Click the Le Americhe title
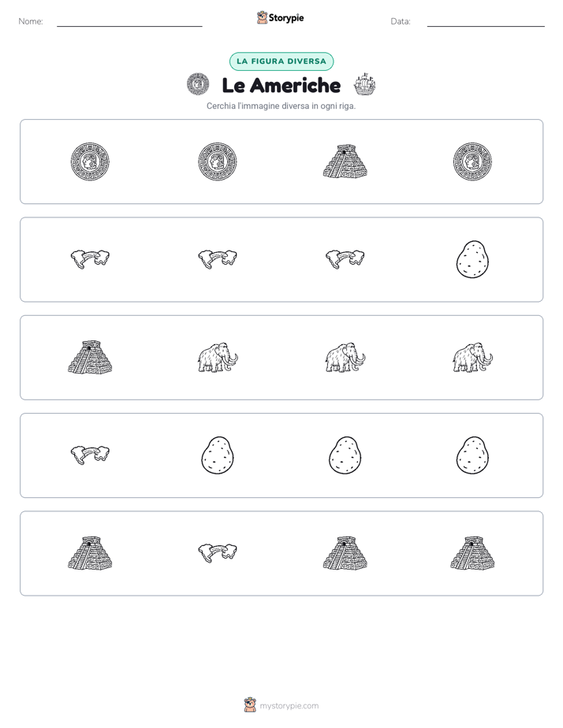Screen dimensions: 563x728 tap(281, 85)
